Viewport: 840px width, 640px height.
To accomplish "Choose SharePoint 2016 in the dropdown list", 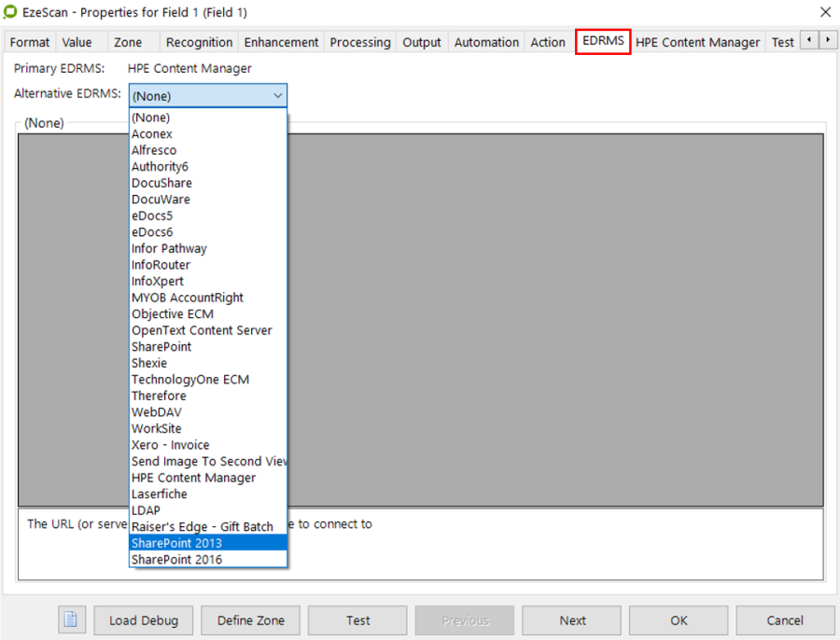I will point(176,560).
